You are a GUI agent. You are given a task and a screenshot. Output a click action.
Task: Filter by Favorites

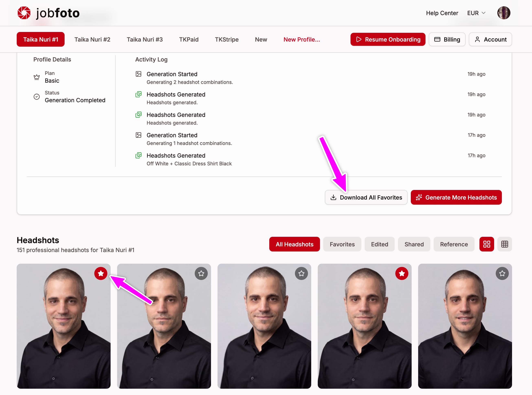(342, 244)
